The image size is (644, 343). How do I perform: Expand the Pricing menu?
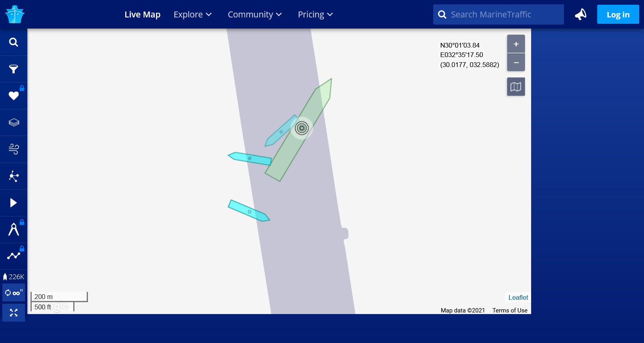pos(315,14)
